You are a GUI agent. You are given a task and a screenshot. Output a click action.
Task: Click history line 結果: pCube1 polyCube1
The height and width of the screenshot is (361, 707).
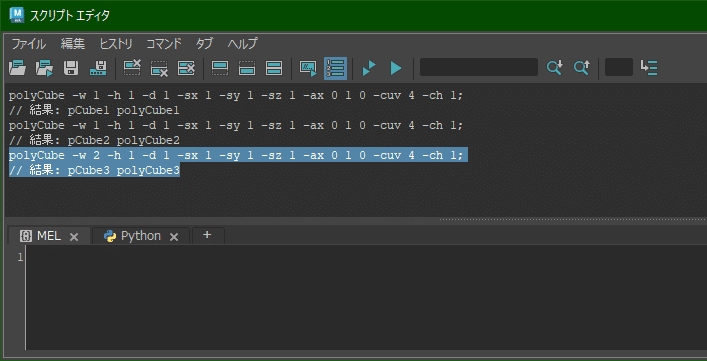coord(94,110)
